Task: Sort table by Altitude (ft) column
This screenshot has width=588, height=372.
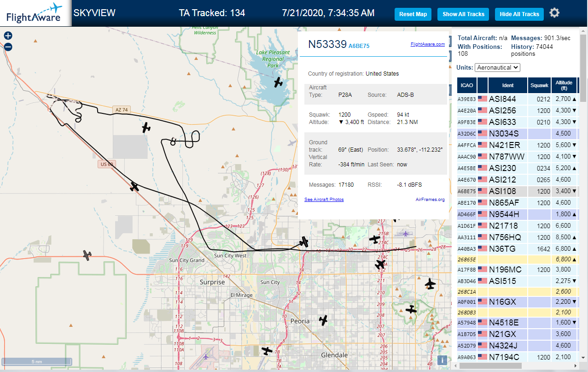Action: 564,85
